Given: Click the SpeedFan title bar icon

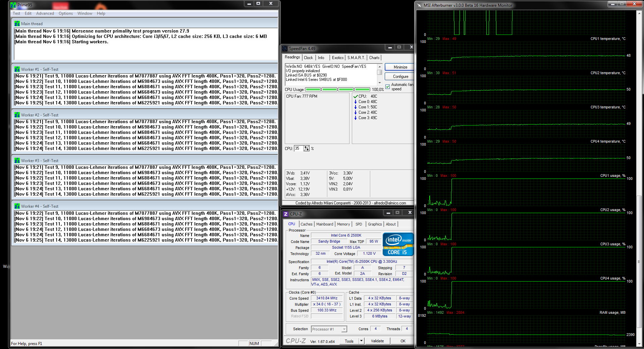Looking at the screenshot, I should point(285,48).
